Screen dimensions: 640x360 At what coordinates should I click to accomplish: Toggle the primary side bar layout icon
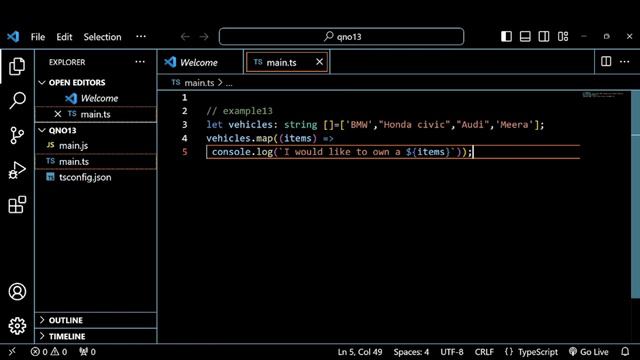(x=506, y=36)
